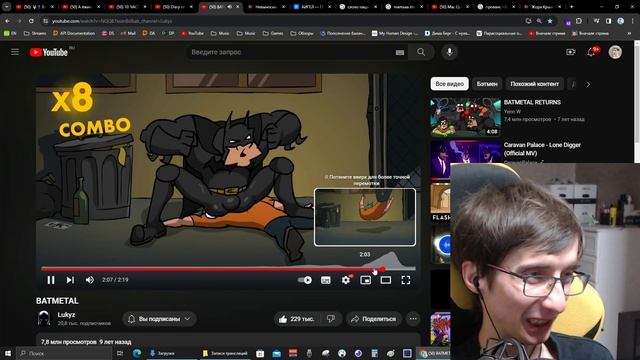Screen dimensions: 640x360
Task: Expand the Вы подписаны subscription dropdown
Action: pyautogui.click(x=160, y=319)
